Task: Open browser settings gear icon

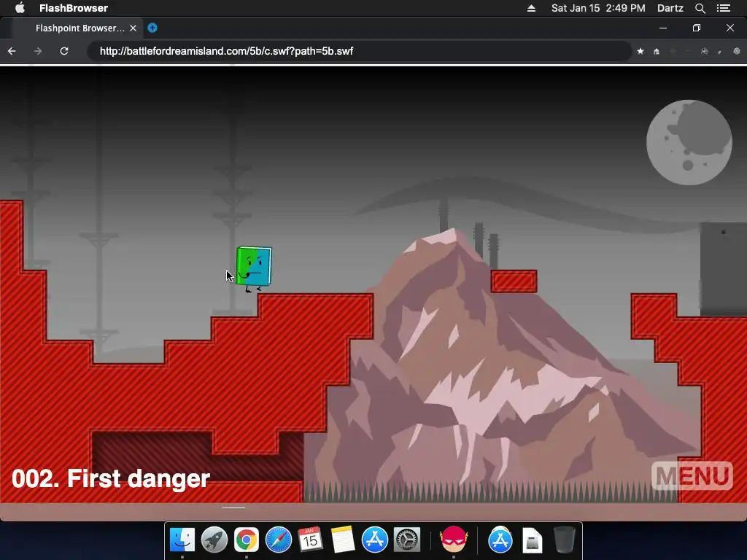Action: tap(737, 51)
